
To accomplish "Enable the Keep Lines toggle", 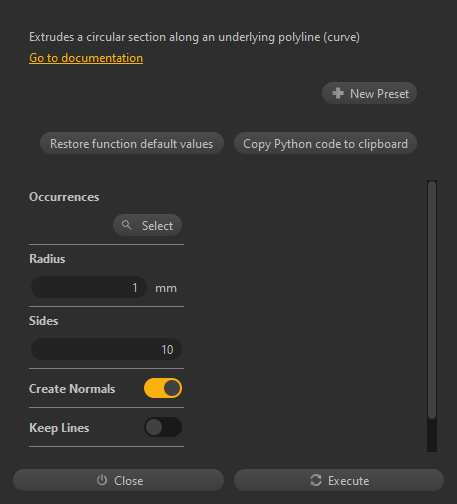I will (163, 427).
